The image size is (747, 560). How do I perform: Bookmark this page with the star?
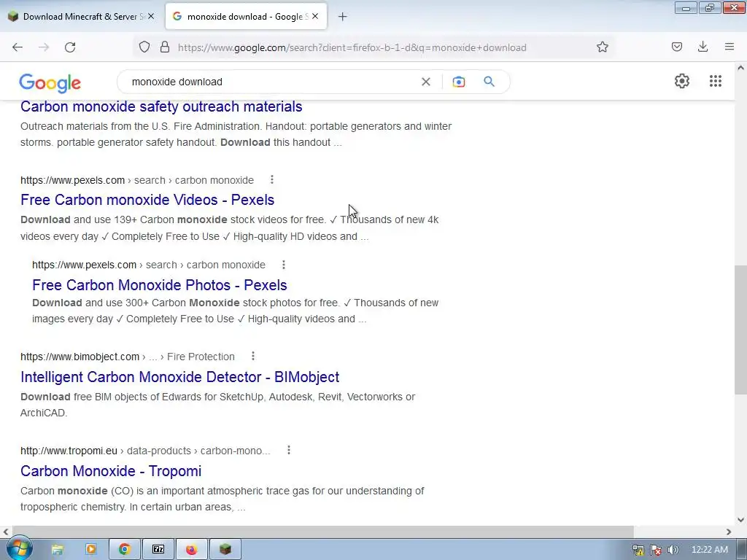coord(602,47)
